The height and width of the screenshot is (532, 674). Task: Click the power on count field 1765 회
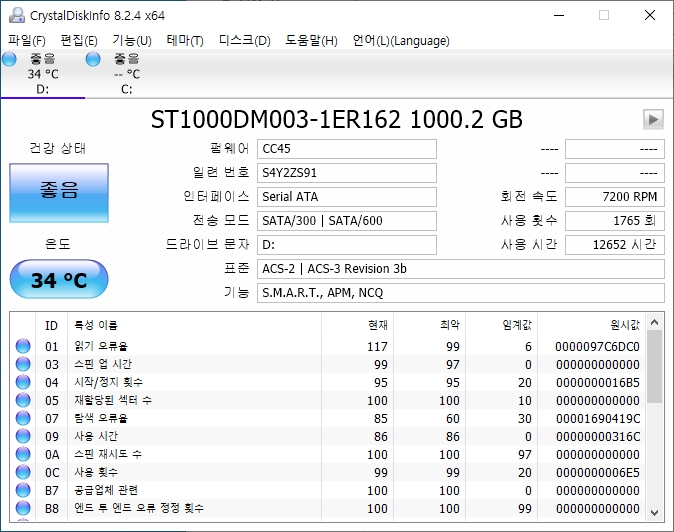615,221
